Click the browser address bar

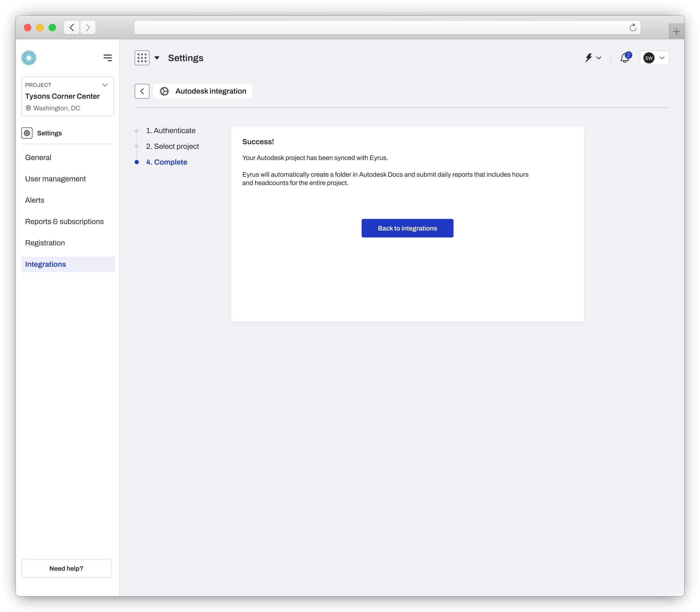387,27
